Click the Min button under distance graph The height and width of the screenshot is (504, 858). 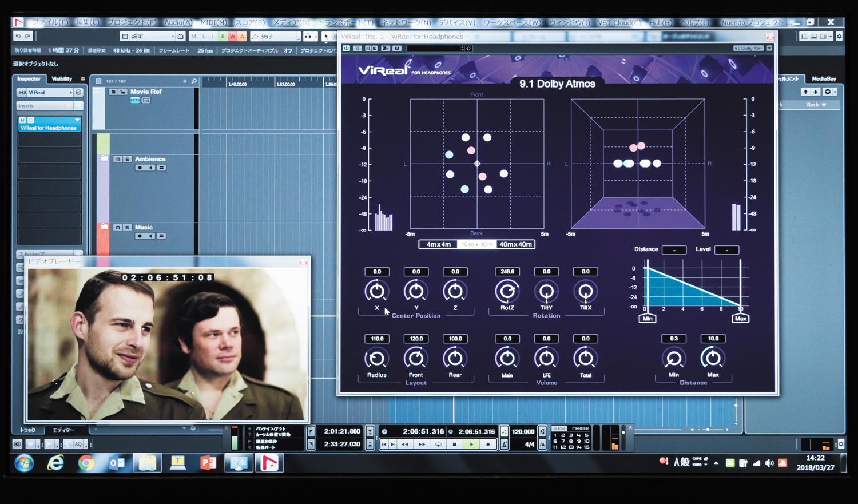pos(648,319)
